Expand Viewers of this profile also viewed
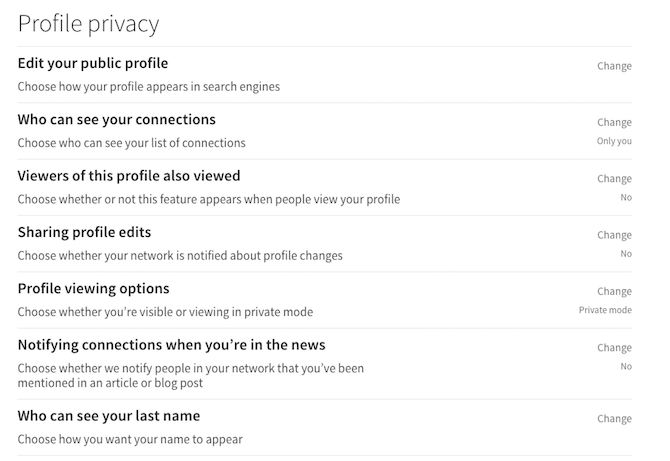The width and height of the screenshot is (670, 461). (129, 176)
